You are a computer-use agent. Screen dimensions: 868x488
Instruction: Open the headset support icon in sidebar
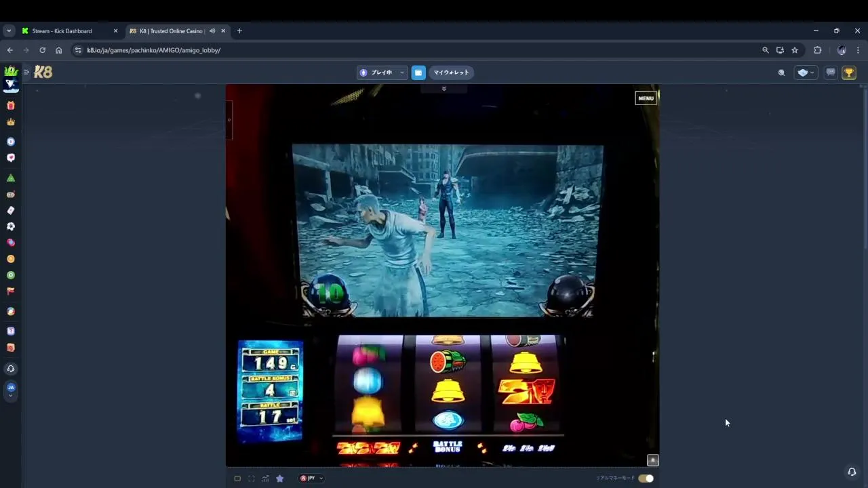(11, 369)
